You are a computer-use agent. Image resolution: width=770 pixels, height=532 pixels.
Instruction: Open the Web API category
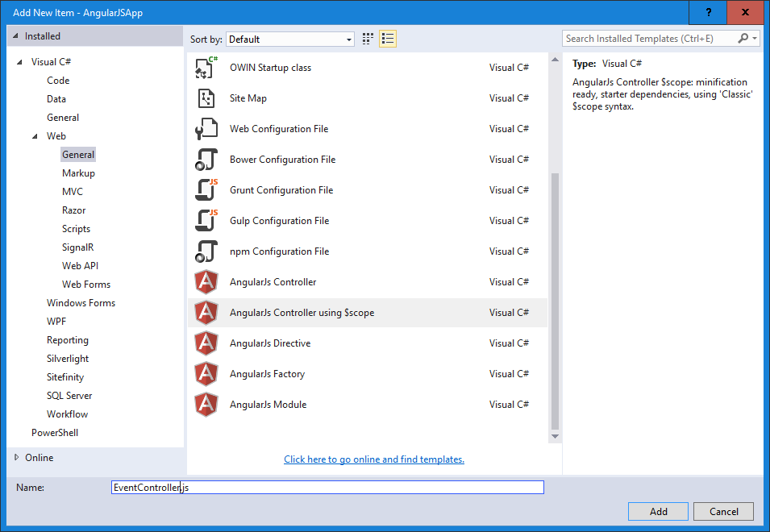click(80, 266)
